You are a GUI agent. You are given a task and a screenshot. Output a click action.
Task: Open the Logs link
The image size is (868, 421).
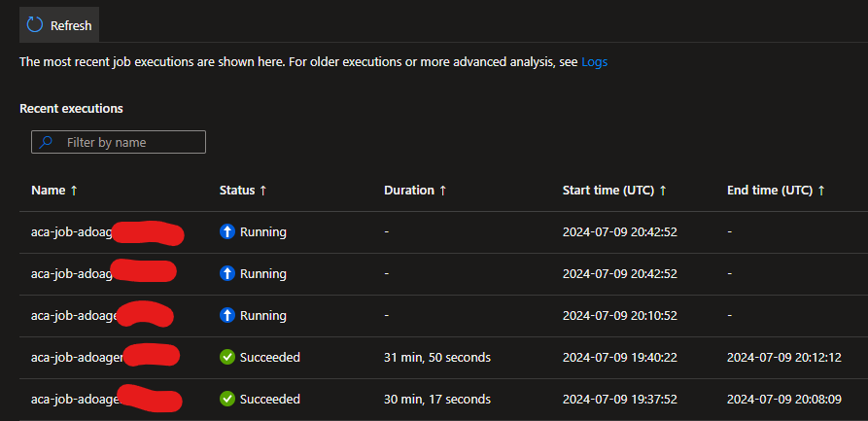point(595,62)
